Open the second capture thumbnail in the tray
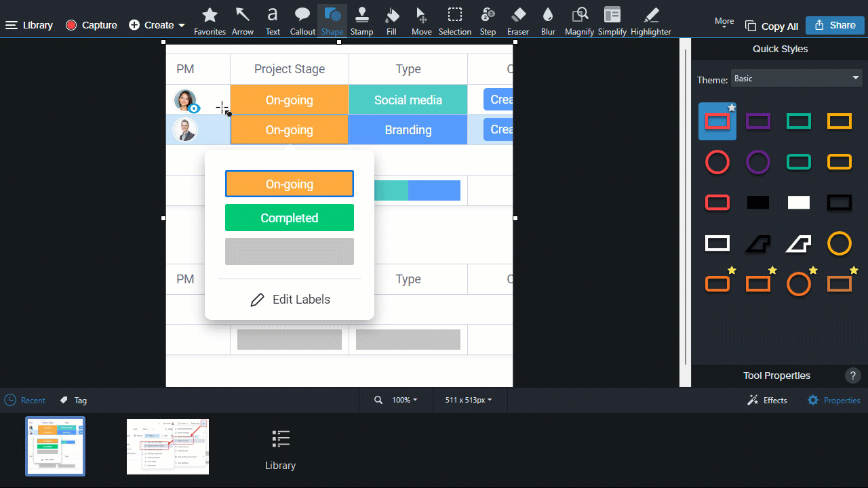This screenshot has height=488, width=868. pos(167,446)
